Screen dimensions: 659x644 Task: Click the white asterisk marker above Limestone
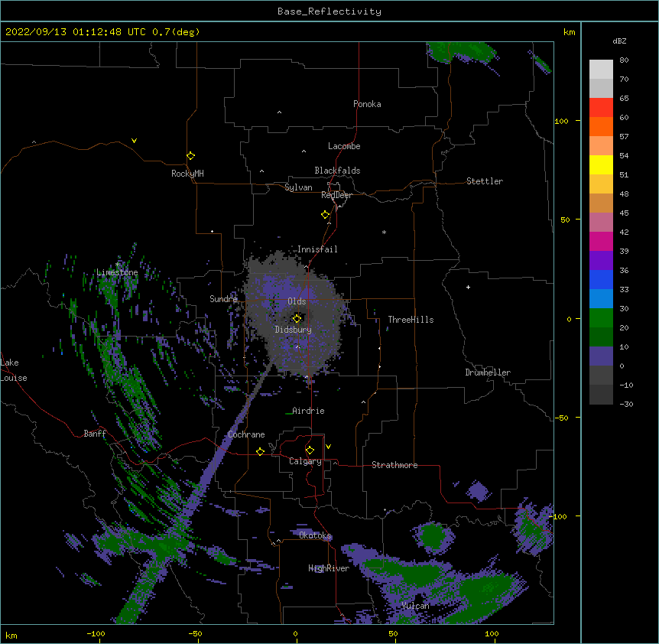coord(118,265)
